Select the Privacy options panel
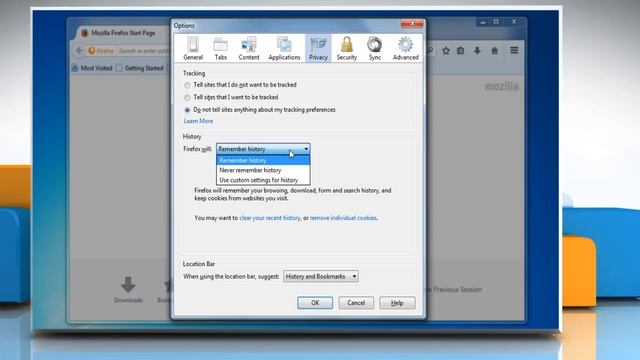The height and width of the screenshot is (360, 640). click(x=318, y=49)
